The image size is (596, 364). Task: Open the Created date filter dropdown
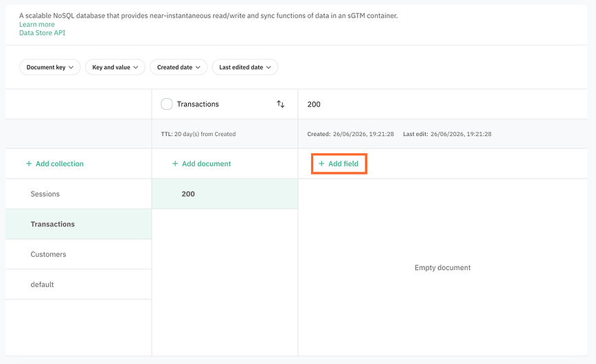pos(179,67)
